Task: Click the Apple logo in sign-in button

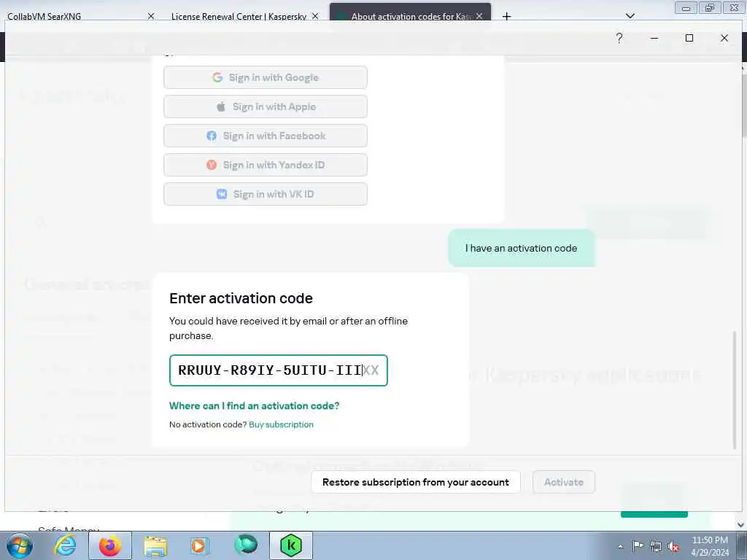Action: pyautogui.click(x=220, y=106)
